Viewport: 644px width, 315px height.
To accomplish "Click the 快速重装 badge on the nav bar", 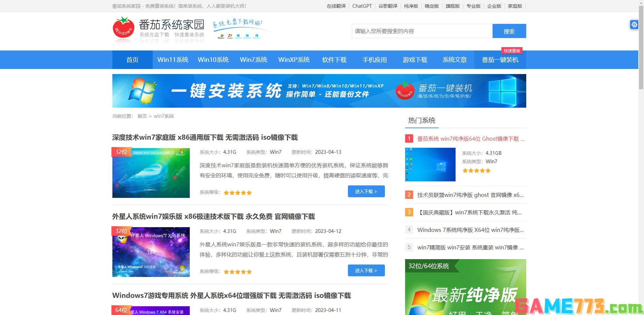I will click(512, 51).
